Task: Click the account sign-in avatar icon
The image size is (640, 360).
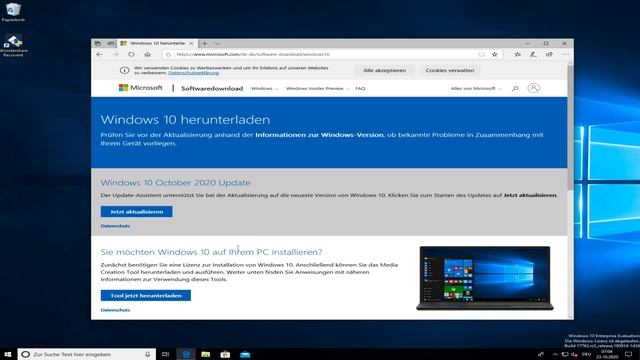Action: (533, 88)
